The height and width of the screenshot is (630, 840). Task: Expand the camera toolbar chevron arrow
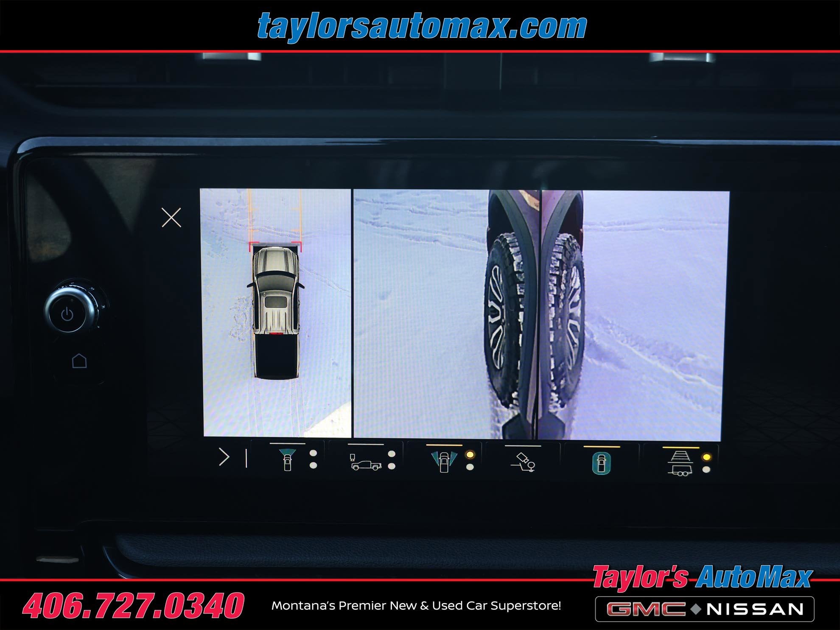(224, 457)
